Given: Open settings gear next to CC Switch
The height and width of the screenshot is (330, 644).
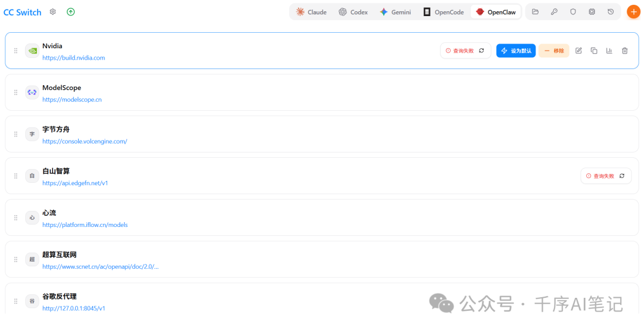Looking at the screenshot, I should [x=52, y=12].
